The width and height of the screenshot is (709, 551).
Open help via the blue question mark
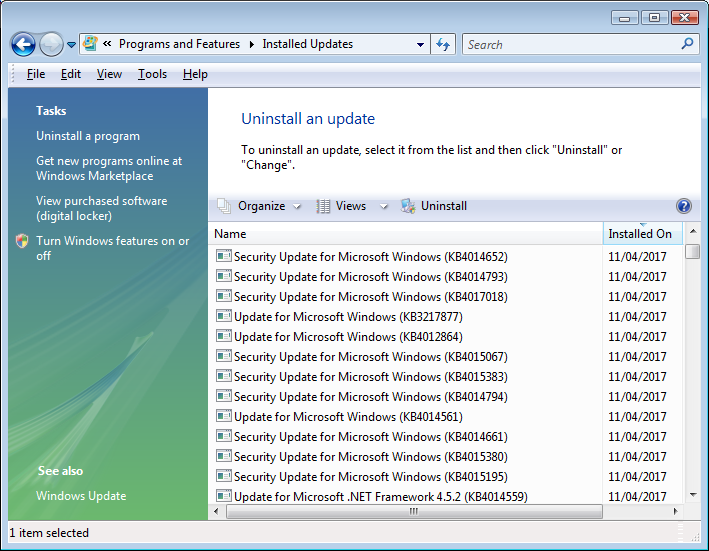(684, 206)
